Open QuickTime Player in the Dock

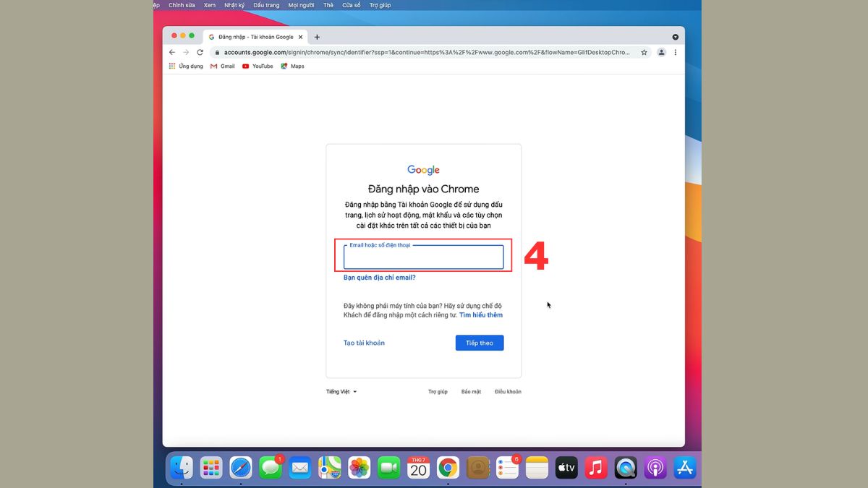626,468
